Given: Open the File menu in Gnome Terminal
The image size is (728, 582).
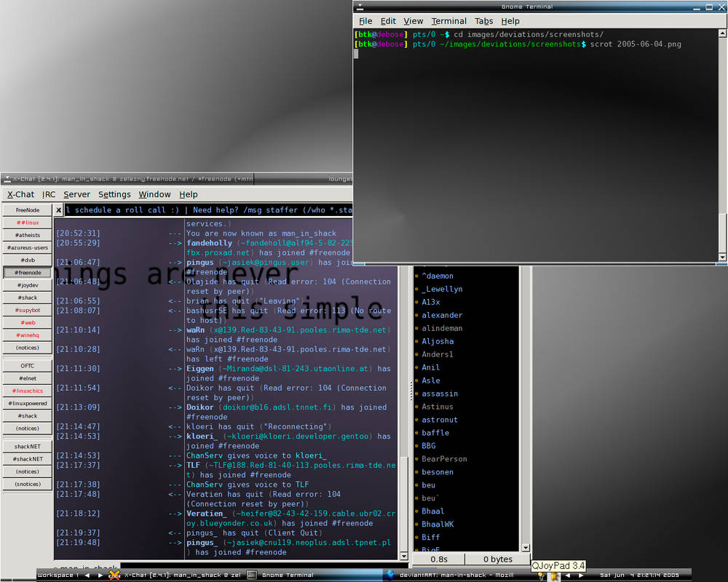Looking at the screenshot, I should pyautogui.click(x=365, y=21).
